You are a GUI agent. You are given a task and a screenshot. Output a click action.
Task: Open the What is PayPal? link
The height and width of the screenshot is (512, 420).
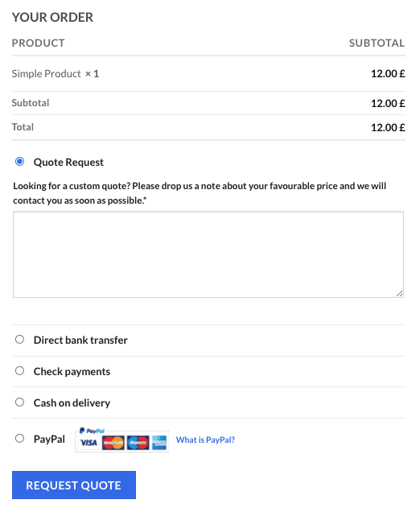point(205,440)
